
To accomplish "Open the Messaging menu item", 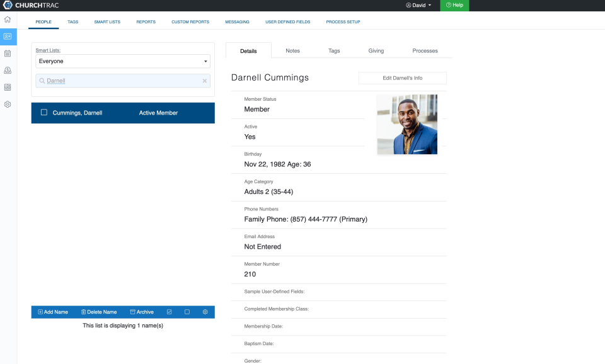I will tap(237, 21).
